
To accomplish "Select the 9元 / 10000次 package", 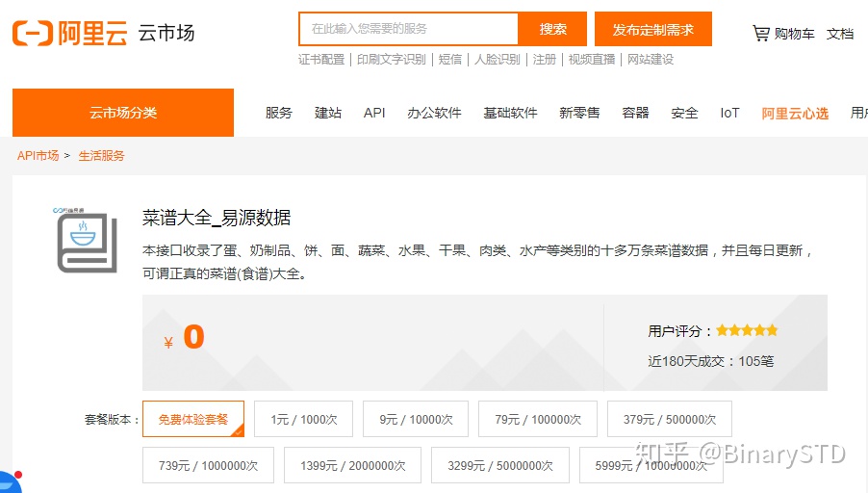I will [x=416, y=419].
